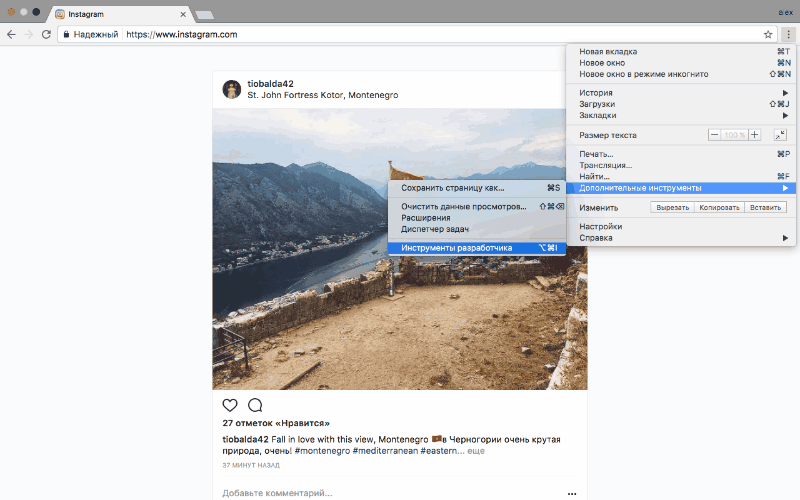Expand the Справка submenu
Image resolution: width=800 pixels, height=500 pixels.
(x=681, y=238)
